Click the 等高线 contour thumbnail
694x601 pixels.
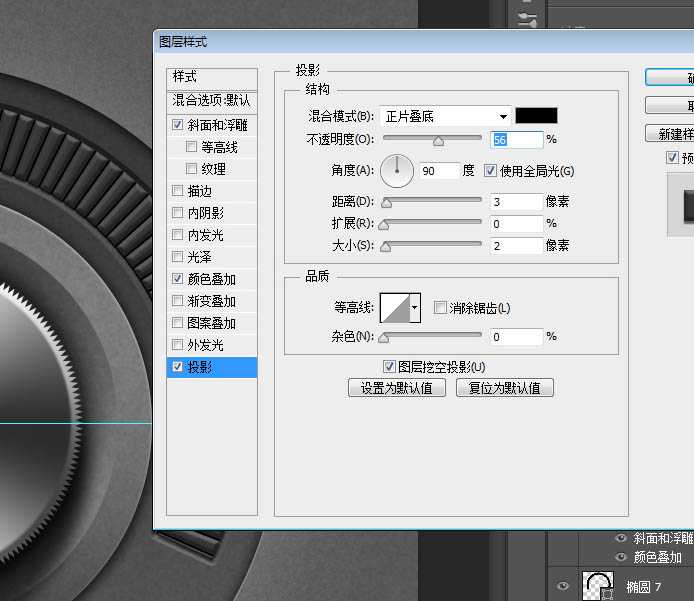point(395,308)
